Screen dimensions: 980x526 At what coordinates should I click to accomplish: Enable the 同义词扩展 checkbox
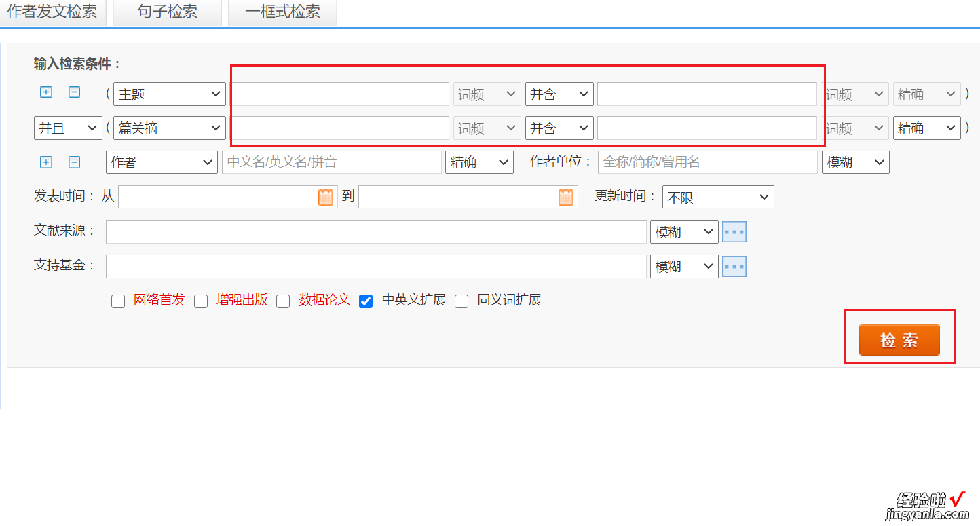pyautogui.click(x=461, y=301)
